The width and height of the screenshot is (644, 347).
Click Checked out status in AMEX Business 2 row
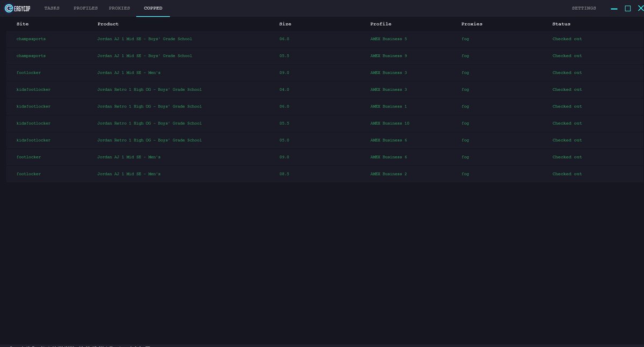coord(567,174)
